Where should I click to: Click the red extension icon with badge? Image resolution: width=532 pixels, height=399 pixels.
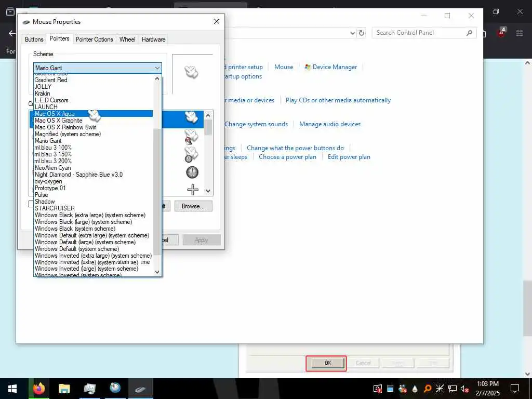tap(501, 32)
